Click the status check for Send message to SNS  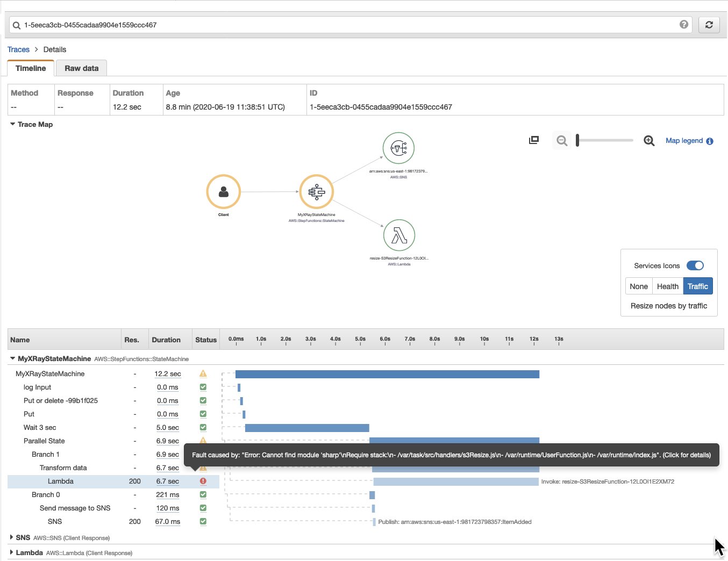tap(203, 508)
